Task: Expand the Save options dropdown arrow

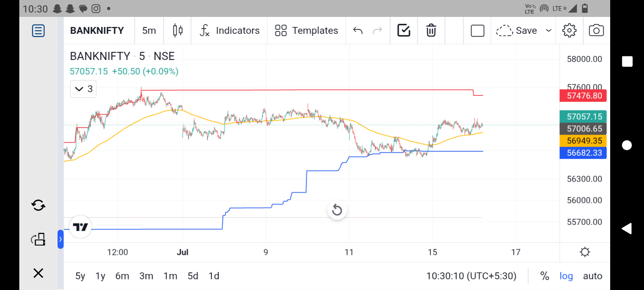Action: [549, 30]
